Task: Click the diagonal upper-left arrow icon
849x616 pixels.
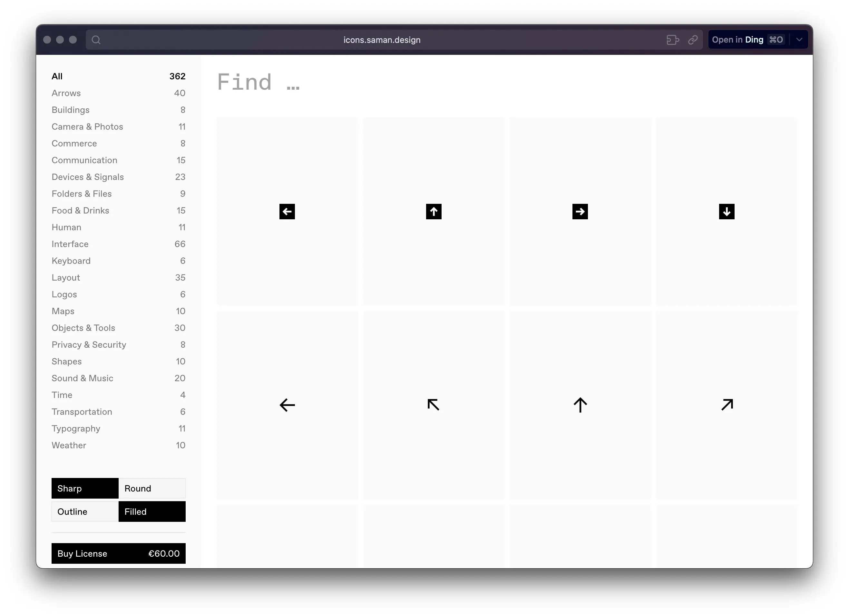Action: 433,404
